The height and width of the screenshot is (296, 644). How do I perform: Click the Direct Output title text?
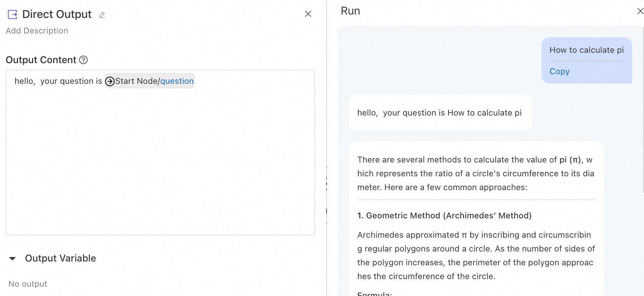click(57, 14)
